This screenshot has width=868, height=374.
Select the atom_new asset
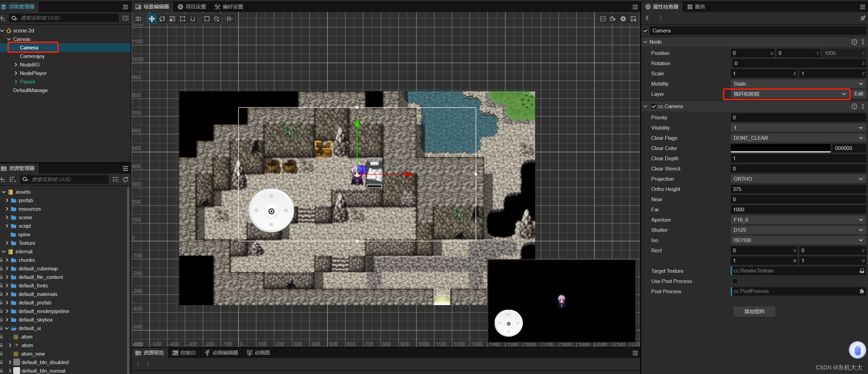click(33, 354)
